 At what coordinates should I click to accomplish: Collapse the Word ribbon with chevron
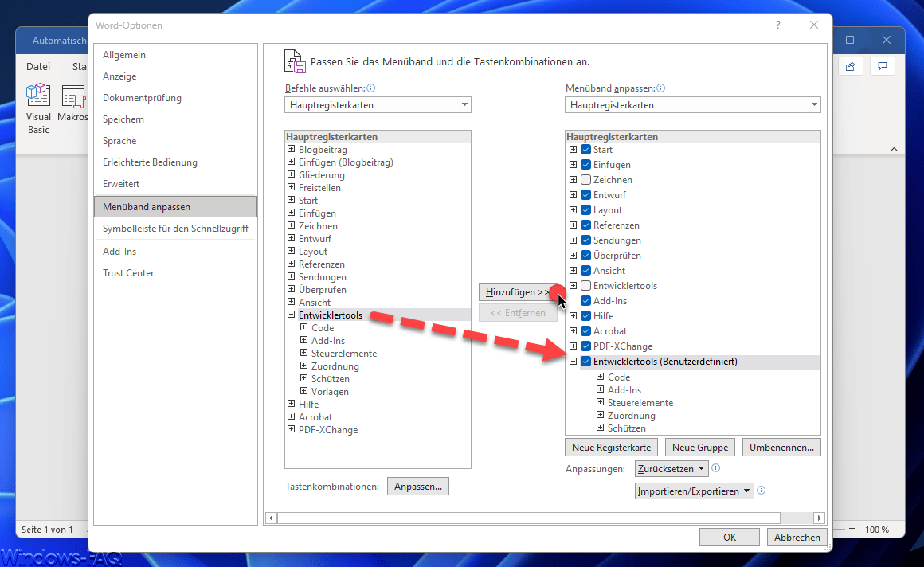tap(894, 150)
